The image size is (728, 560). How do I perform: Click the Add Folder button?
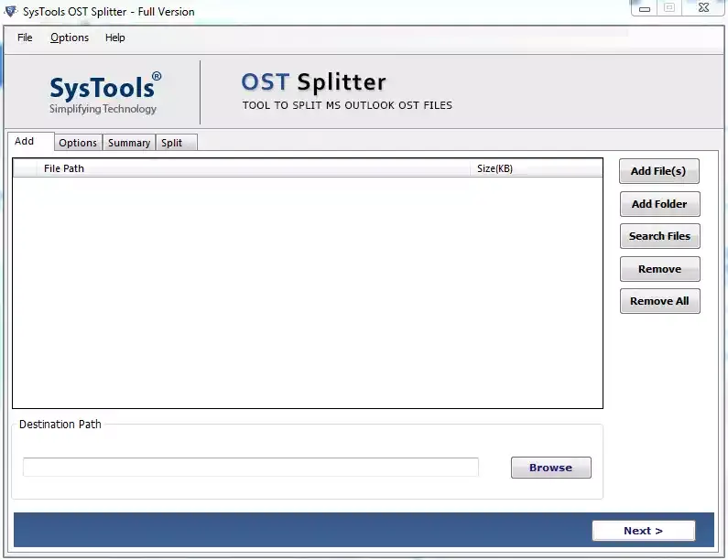[x=659, y=204]
